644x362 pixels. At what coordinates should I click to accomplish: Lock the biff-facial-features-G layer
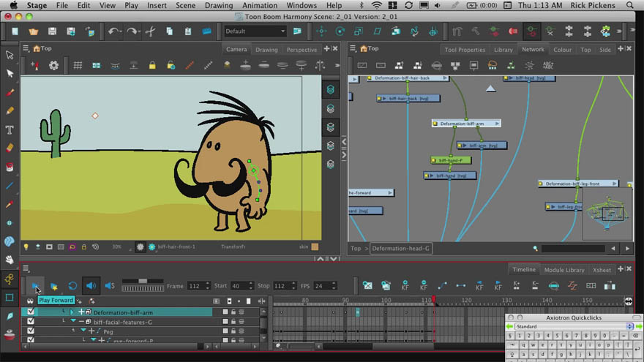[x=233, y=322]
